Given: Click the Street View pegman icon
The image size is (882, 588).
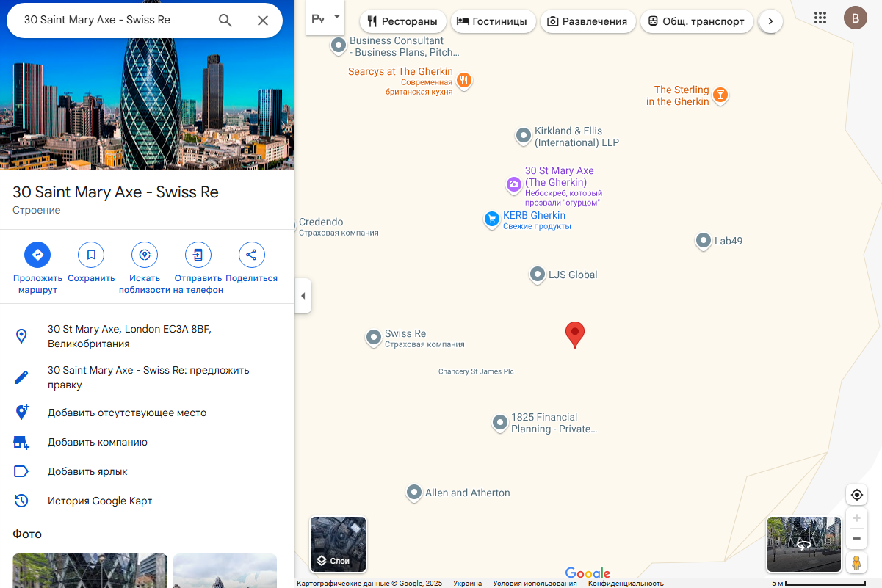Looking at the screenshot, I should click(x=856, y=562).
